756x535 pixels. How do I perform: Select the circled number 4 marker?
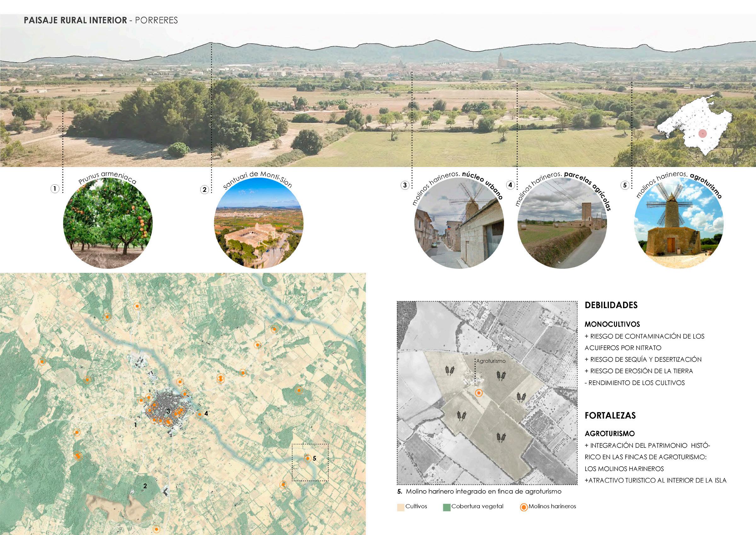click(x=510, y=185)
